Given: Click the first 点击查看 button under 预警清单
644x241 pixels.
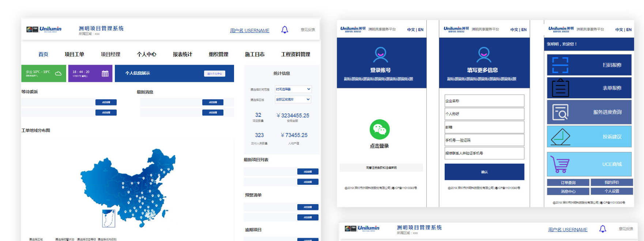Looking at the screenshot, I should click(308, 207).
